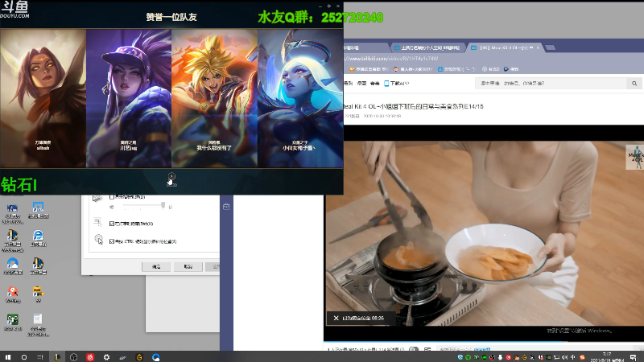Open the green desktop shortcut icon
The width and height of the screenshot is (644, 362).
coord(12,323)
